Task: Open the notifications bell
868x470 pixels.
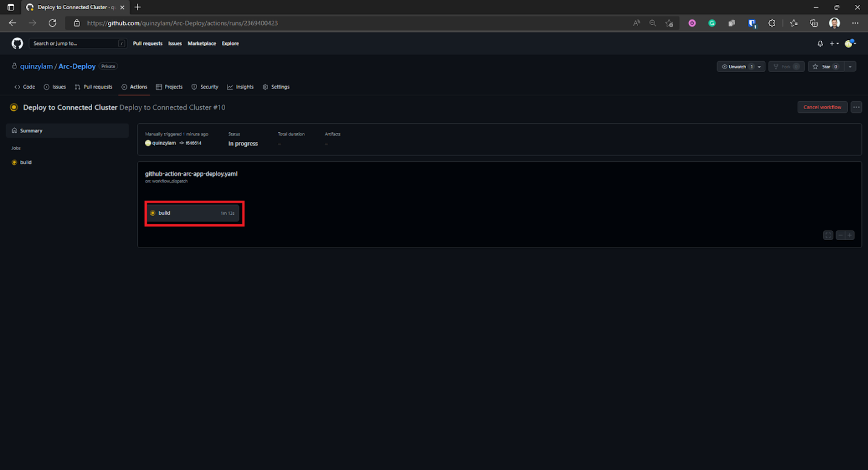Action: [x=820, y=44]
